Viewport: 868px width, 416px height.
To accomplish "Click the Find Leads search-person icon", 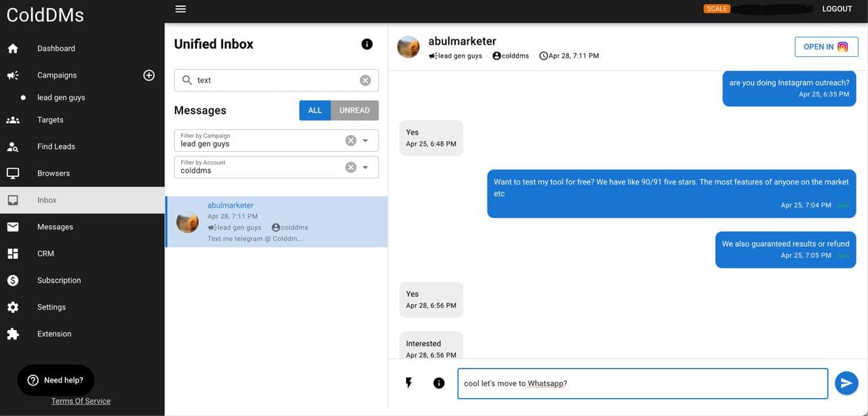I will tap(13, 146).
